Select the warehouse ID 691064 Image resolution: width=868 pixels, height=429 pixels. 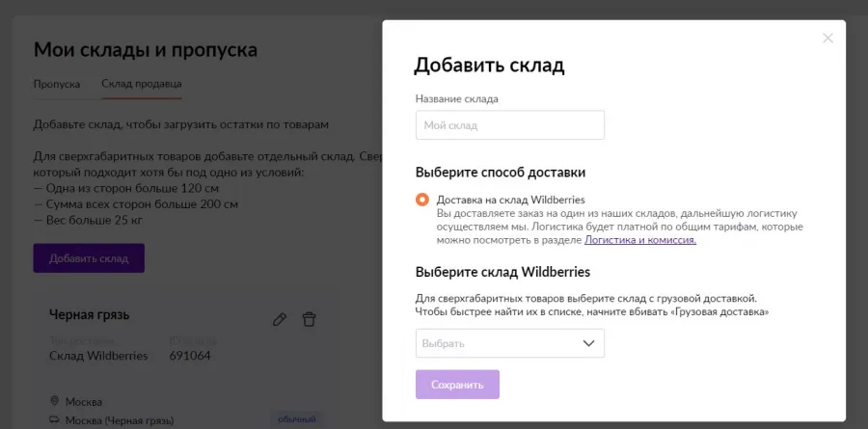coord(190,356)
